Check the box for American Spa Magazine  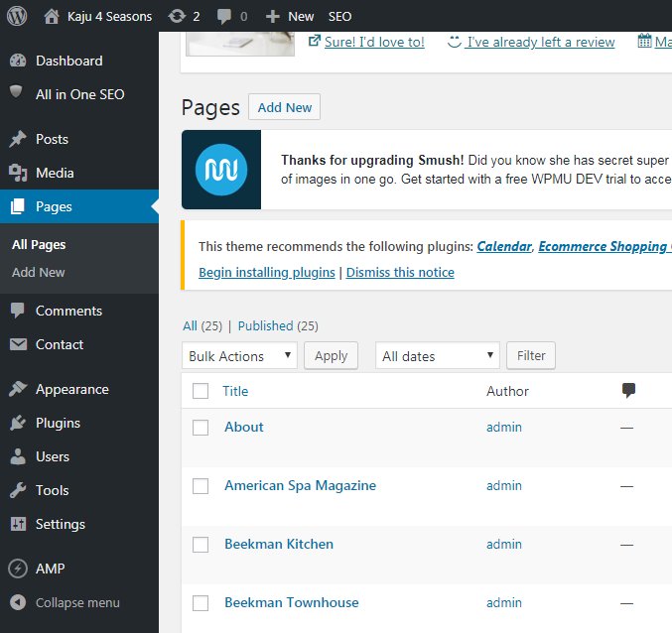tap(201, 486)
